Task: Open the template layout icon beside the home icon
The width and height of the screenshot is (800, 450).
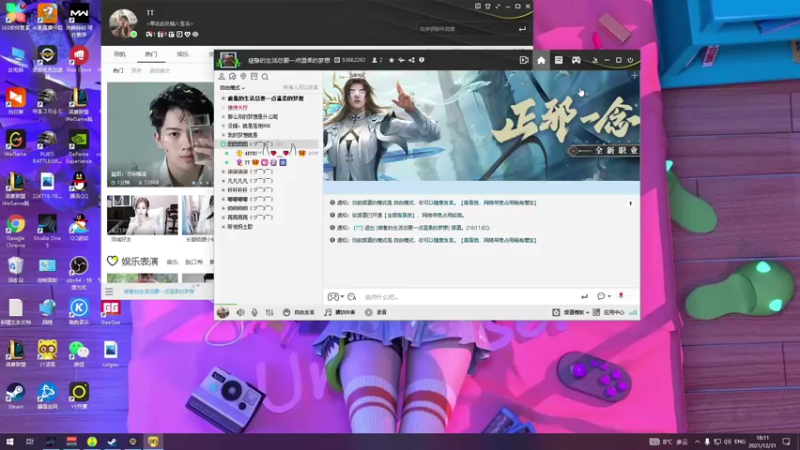Action: coord(559,60)
